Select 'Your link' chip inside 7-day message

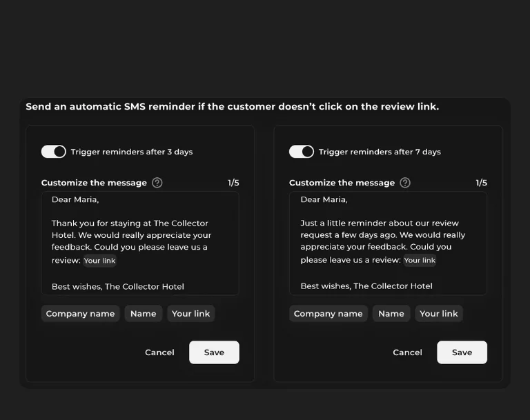[420, 260]
